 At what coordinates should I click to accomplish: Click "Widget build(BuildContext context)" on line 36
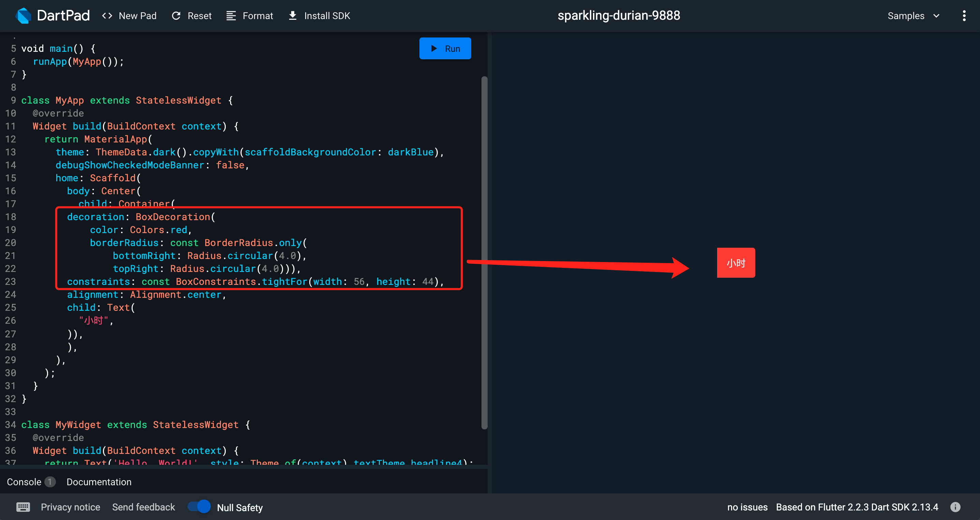click(130, 450)
